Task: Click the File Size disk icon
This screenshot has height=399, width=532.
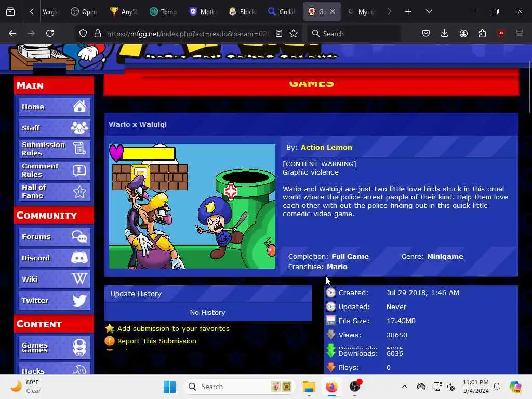Action: [x=331, y=321]
